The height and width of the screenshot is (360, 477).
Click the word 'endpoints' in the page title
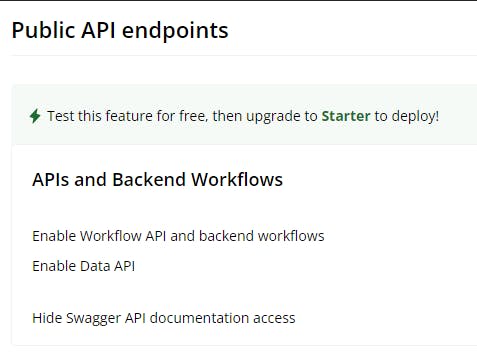[175, 31]
